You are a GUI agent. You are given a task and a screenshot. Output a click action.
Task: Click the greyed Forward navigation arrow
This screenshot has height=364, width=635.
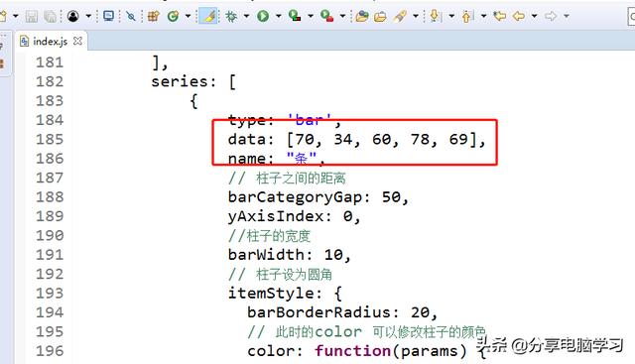[551, 16]
